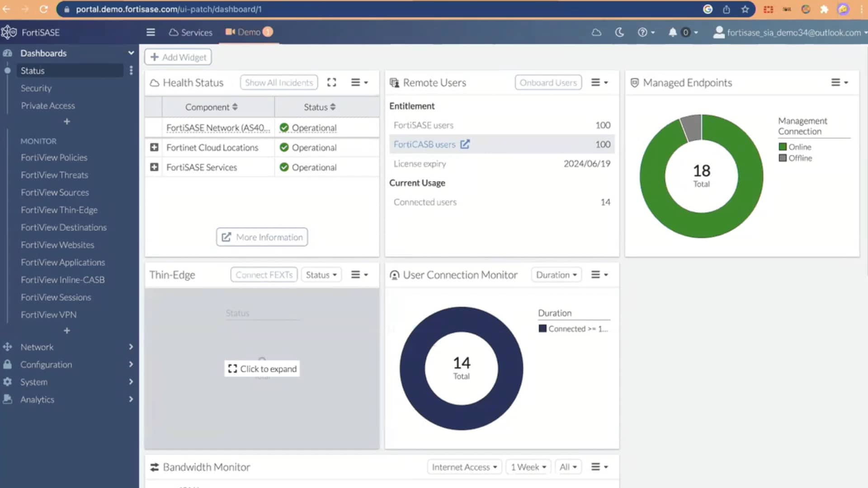Click the Bandwidth Monitor widget options icon
The width and height of the screenshot is (868, 488).
pyautogui.click(x=597, y=467)
